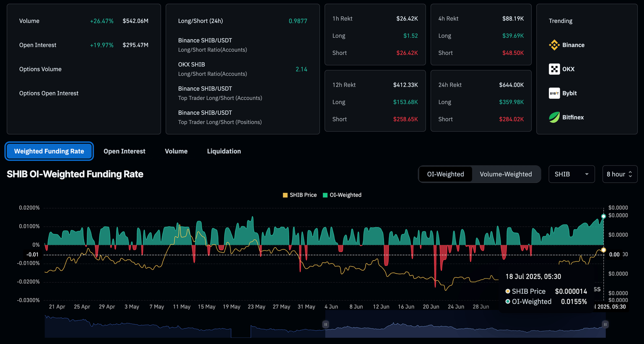Click the Weighted Funding Rate tab
Screen dimensions: 644x344
tap(49, 151)
